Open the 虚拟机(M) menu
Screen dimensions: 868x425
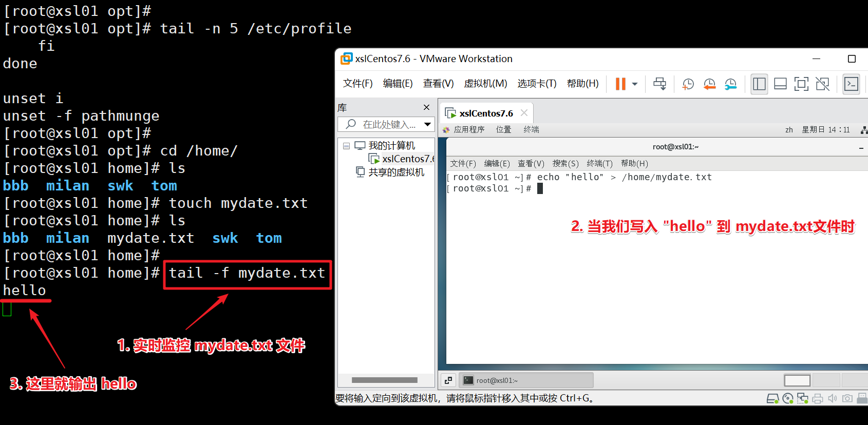point(486,84)
